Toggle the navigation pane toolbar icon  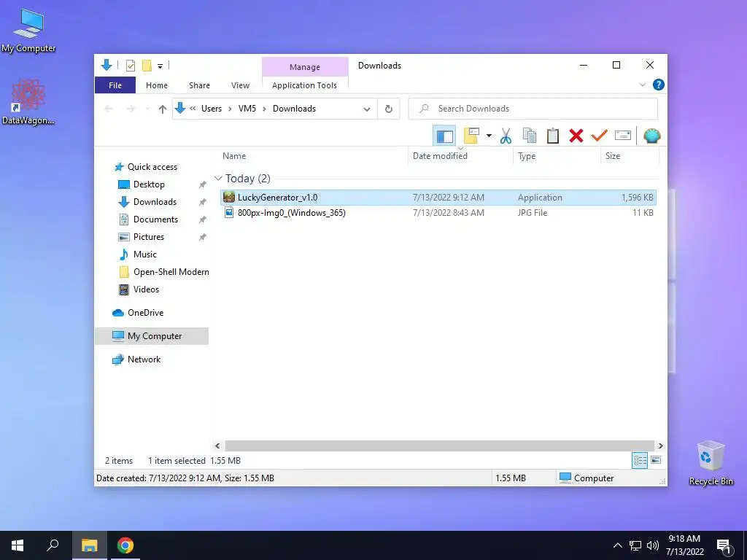[444, 136]
